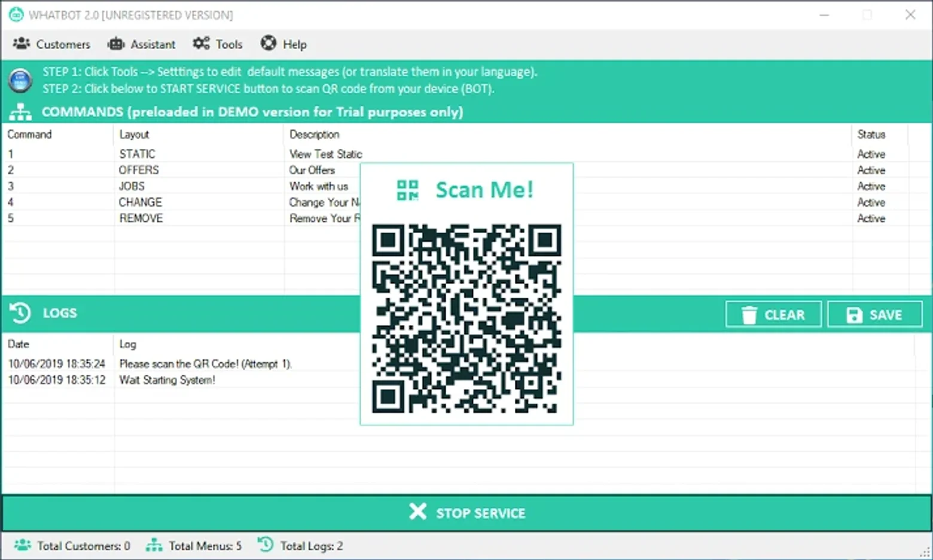This screenshot has height=560, width=933.
Task: Click the LOGS history clock icon
Action: [20, 313]
